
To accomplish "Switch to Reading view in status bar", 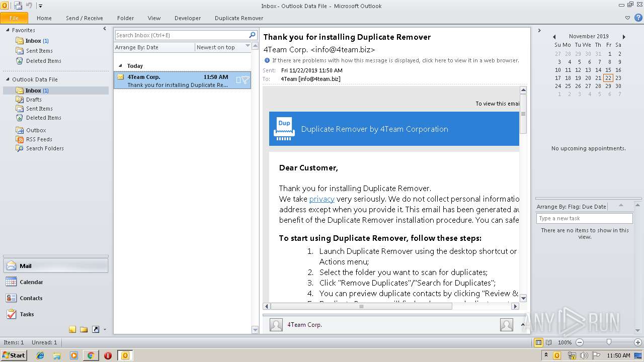I will click(x=549, y=342).
